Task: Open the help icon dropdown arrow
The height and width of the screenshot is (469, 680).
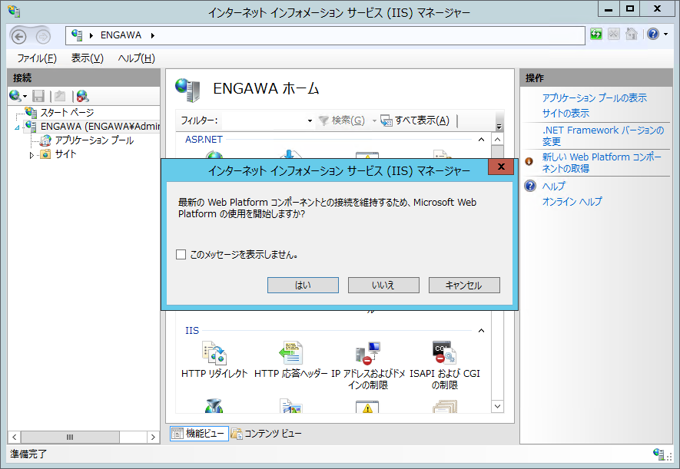Action: 666,34
